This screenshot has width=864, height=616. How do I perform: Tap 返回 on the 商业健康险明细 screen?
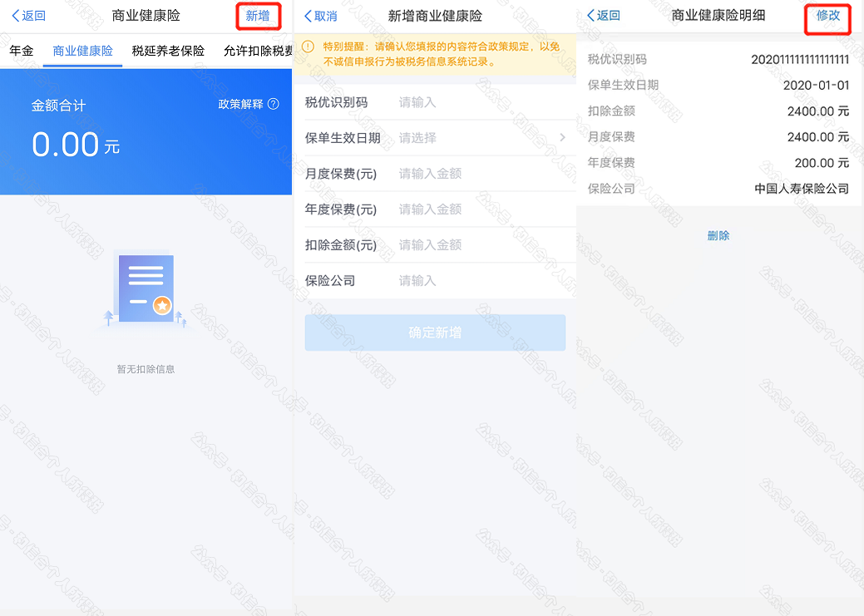[x=604, y=16]
